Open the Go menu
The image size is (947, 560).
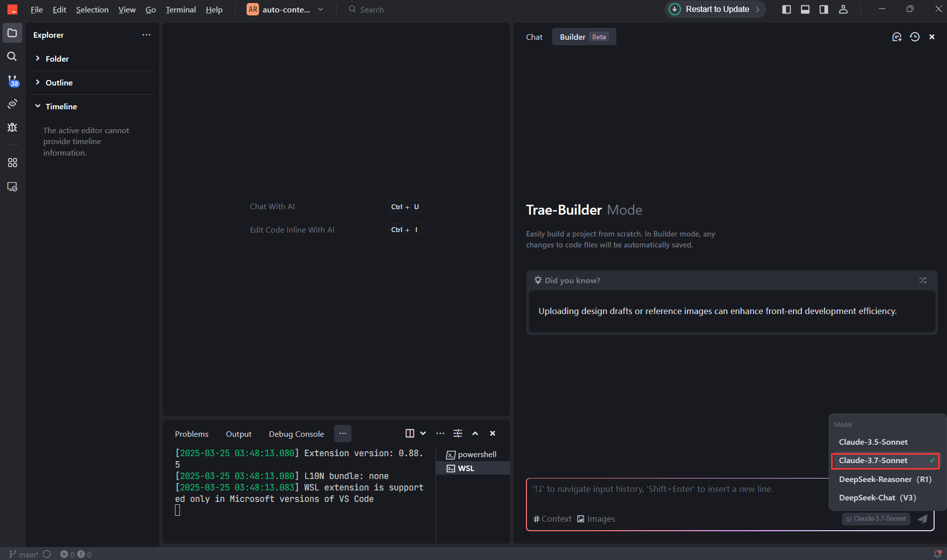(x=151, y=9)
